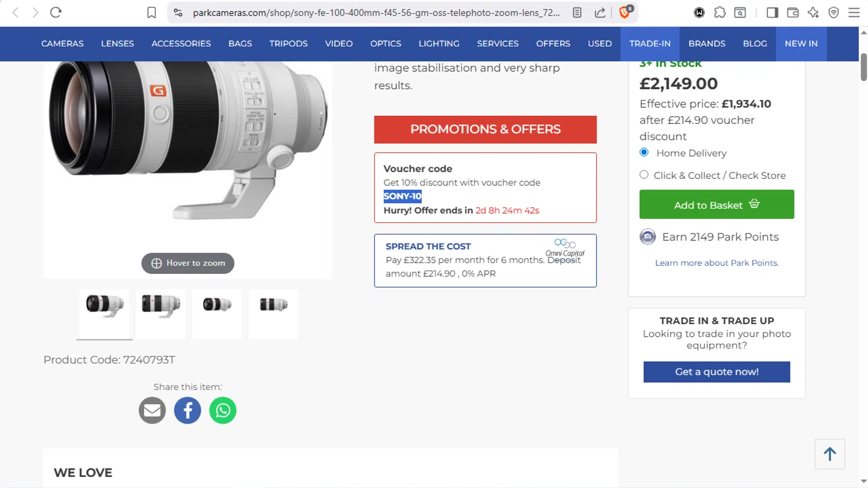Open Brave Shields panel
Image resolution: width=868 pixels, height=488 pixels.
pos(625,12)
